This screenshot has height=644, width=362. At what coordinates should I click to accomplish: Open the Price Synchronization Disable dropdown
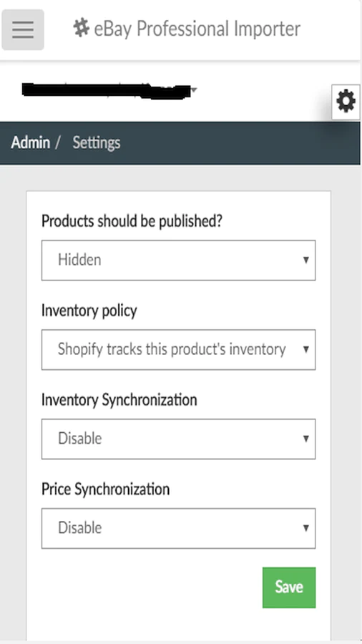click(179, 528)
